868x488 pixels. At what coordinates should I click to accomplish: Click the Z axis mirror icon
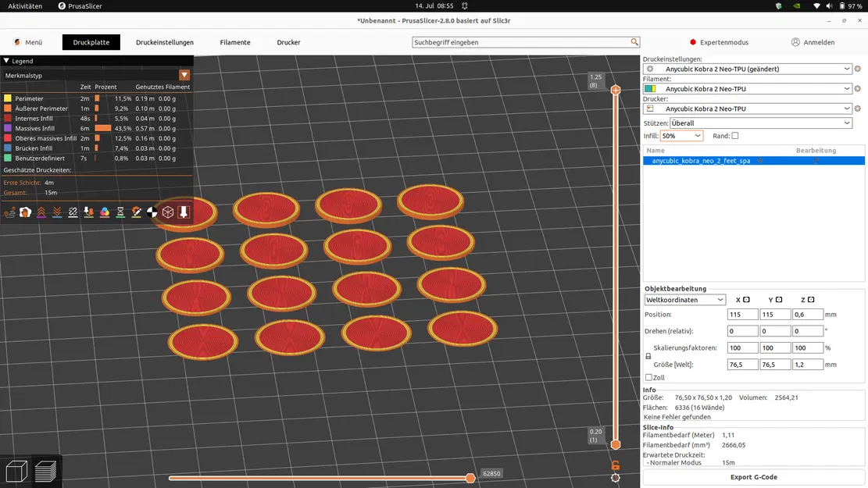(x=811, y=300)
